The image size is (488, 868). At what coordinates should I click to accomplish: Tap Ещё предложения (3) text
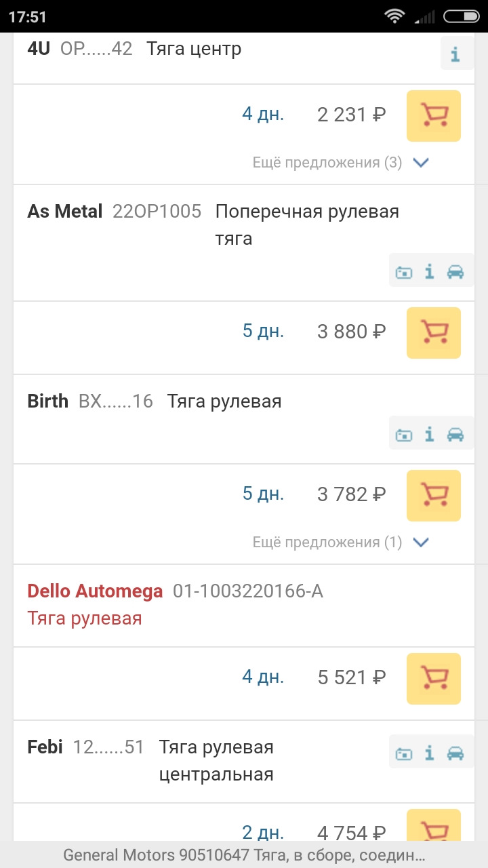click(327, 163)
